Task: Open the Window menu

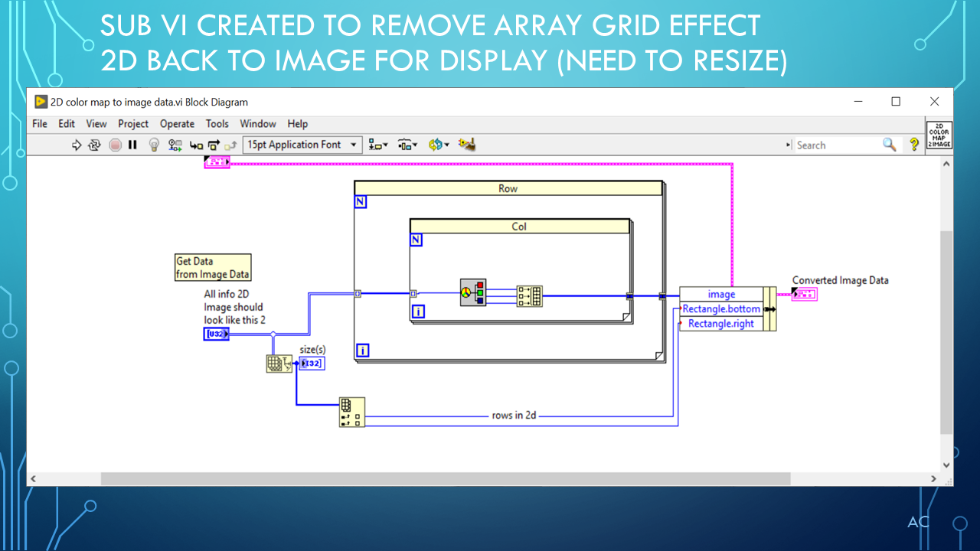Action: 258,123
